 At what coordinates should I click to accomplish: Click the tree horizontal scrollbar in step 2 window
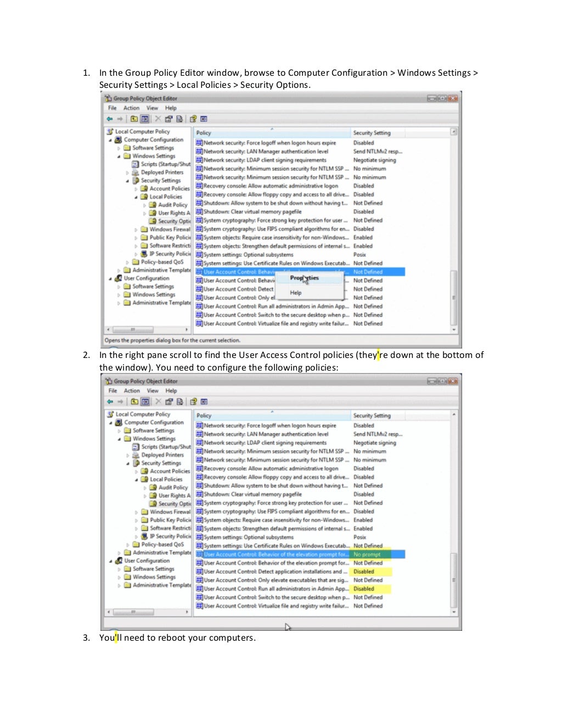click(148, 612)
